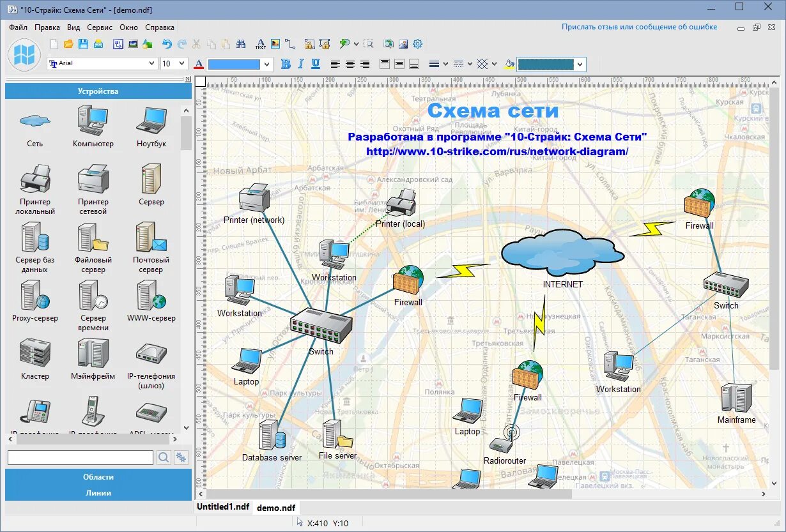Open the fill color dropdown arrow

[580, 64]
